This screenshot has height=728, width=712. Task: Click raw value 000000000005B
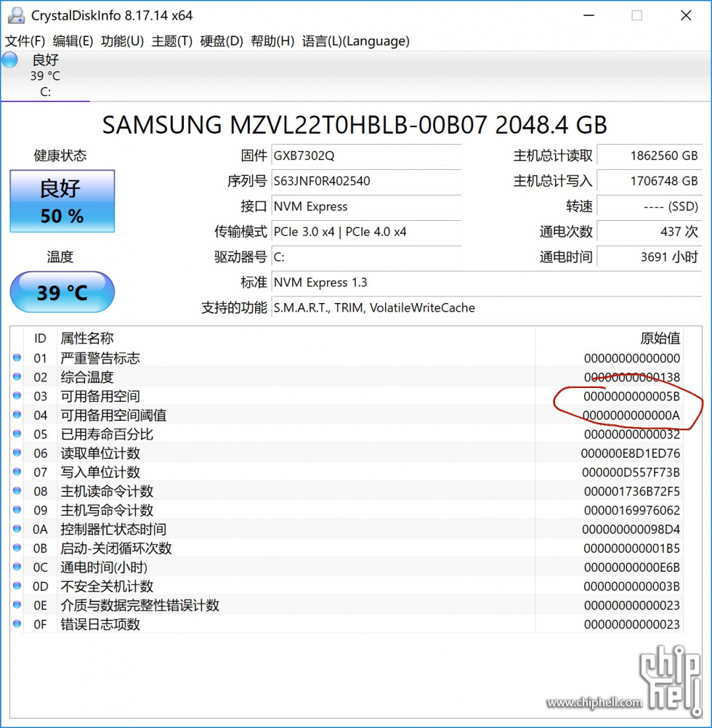pos(631,397)
